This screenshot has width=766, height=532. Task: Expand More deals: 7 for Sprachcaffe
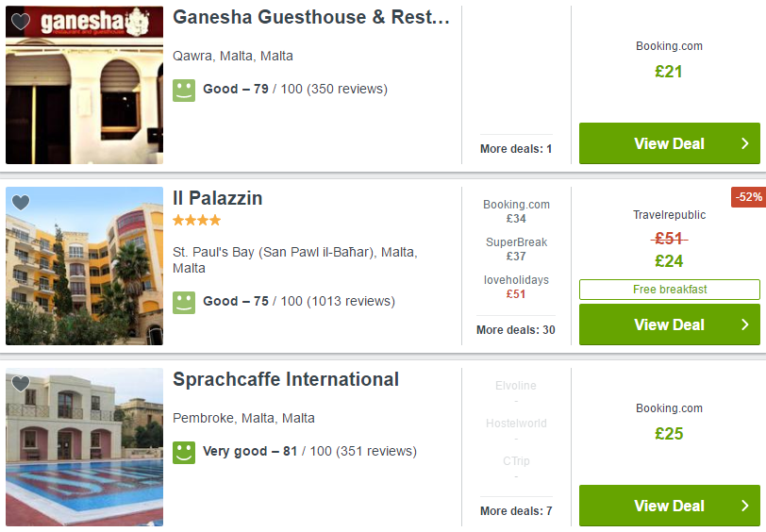point(516,511)
